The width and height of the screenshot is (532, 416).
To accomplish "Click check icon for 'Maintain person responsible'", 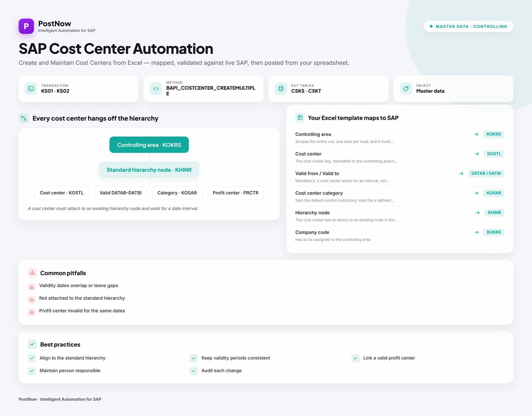I will pos(32,371).
